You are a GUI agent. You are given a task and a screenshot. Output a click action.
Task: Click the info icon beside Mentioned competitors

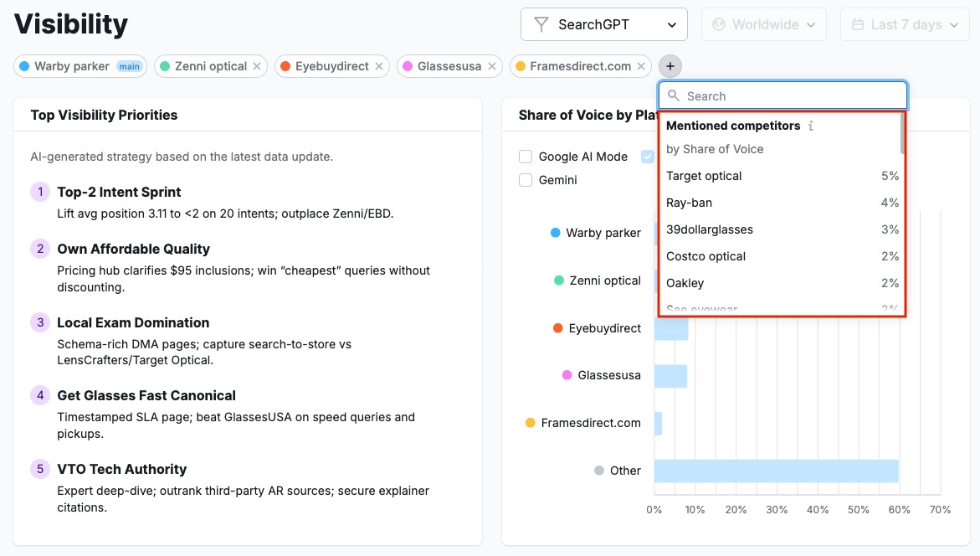tap(811, 126)
